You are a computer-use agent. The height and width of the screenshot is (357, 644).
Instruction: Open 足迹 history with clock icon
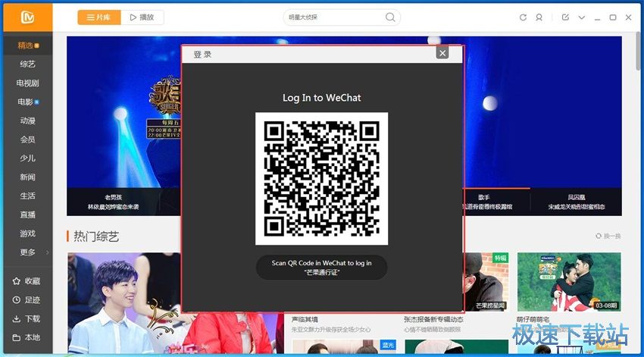27,300
